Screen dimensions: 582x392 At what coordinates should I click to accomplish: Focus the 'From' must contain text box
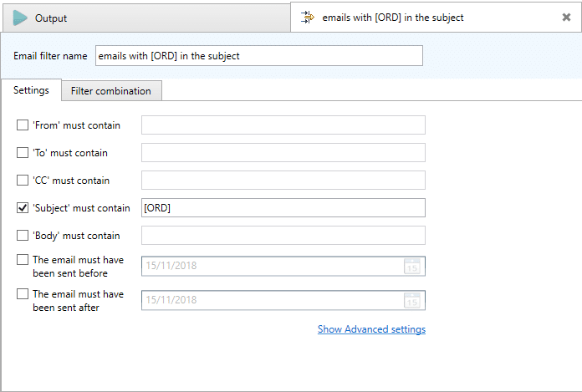[x=283, y=125]
